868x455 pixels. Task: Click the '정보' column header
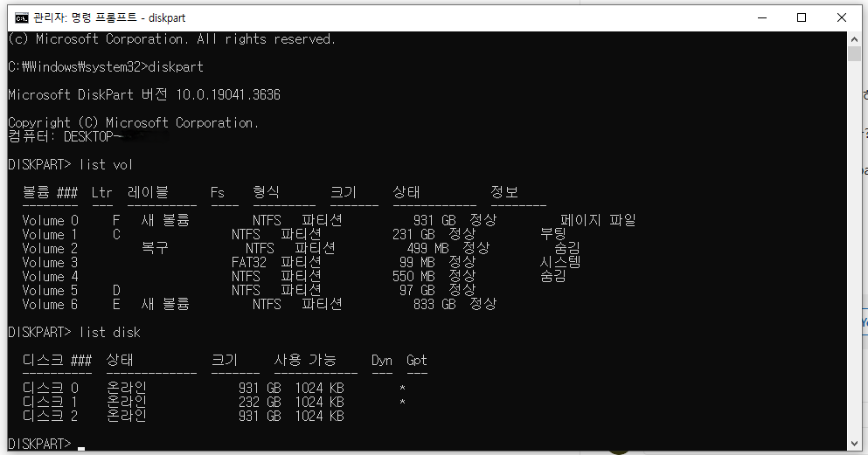(x=504, y=192)
